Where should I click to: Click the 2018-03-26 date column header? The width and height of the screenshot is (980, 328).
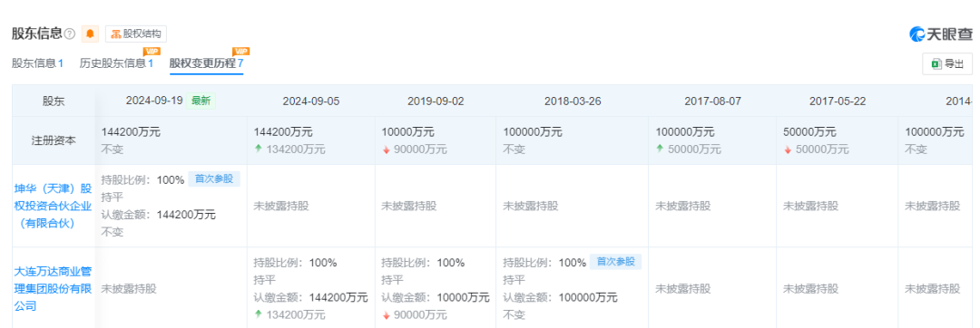(x=573, y=101)
